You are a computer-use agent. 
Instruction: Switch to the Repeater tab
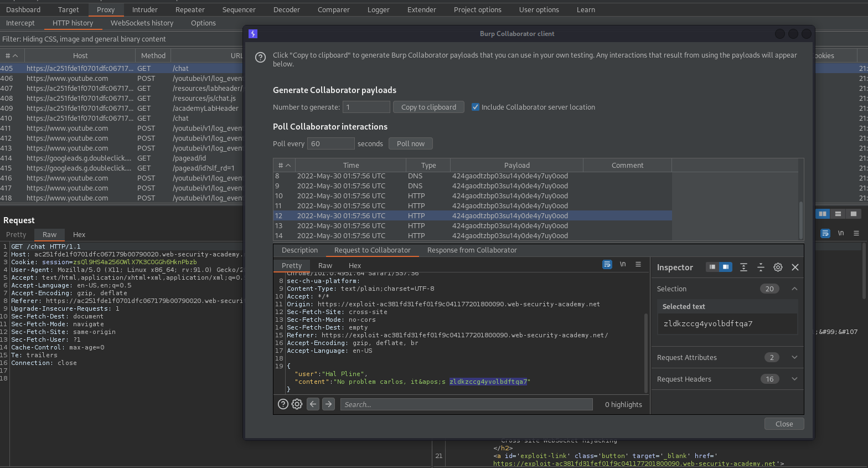pos(190,9)
